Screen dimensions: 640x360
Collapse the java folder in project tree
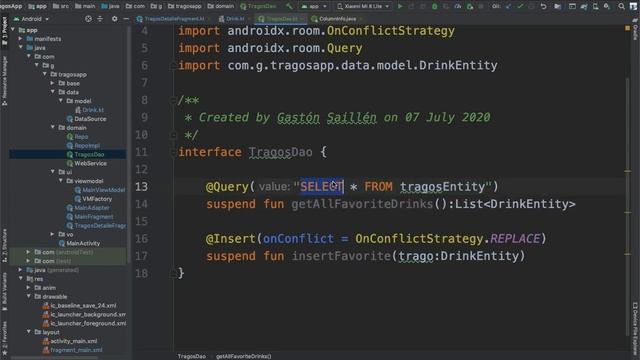tap(20, 48)
